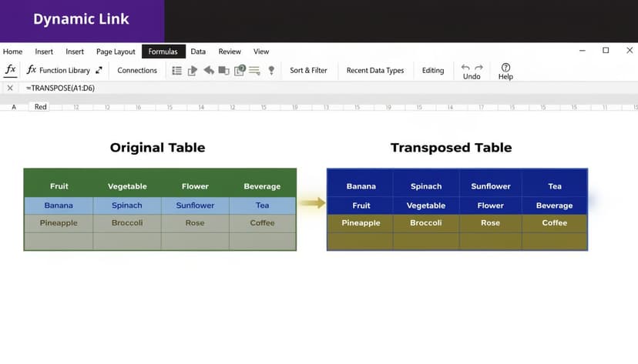638x364 pixels.
Task: Click the undo left arrow icon
Action: pos(465,67)
